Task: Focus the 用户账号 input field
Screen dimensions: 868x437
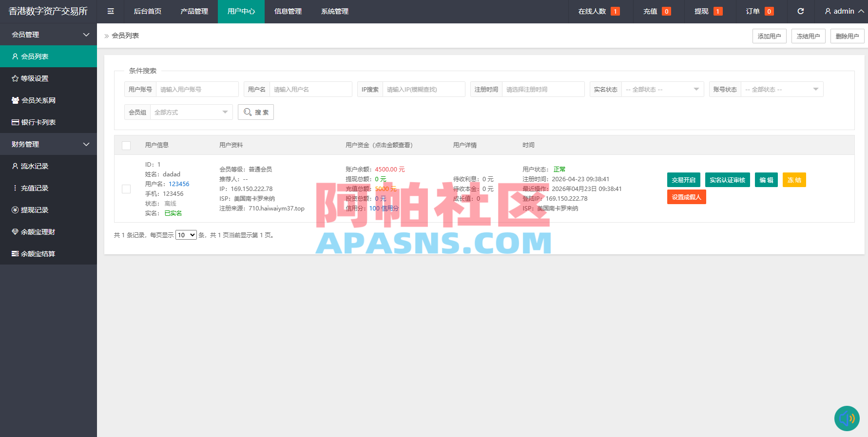Action: (x=197, y=90)
